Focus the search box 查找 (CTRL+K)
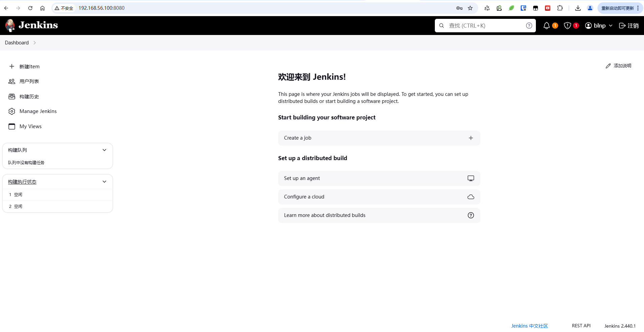This screenshot has width=644, height=332. [485, 26]
